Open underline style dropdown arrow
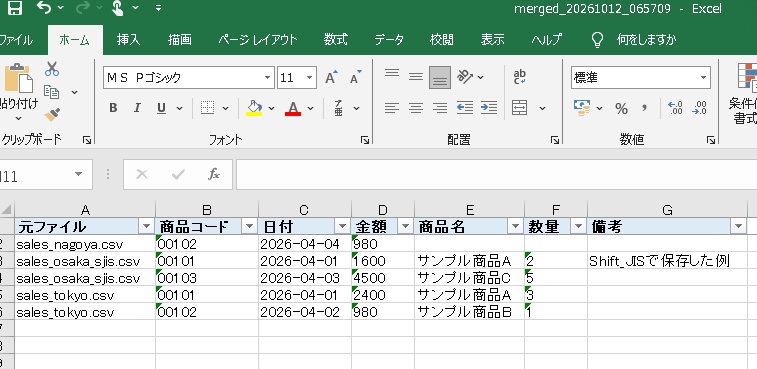Screen dimensions: 757x369 (180, 109)
